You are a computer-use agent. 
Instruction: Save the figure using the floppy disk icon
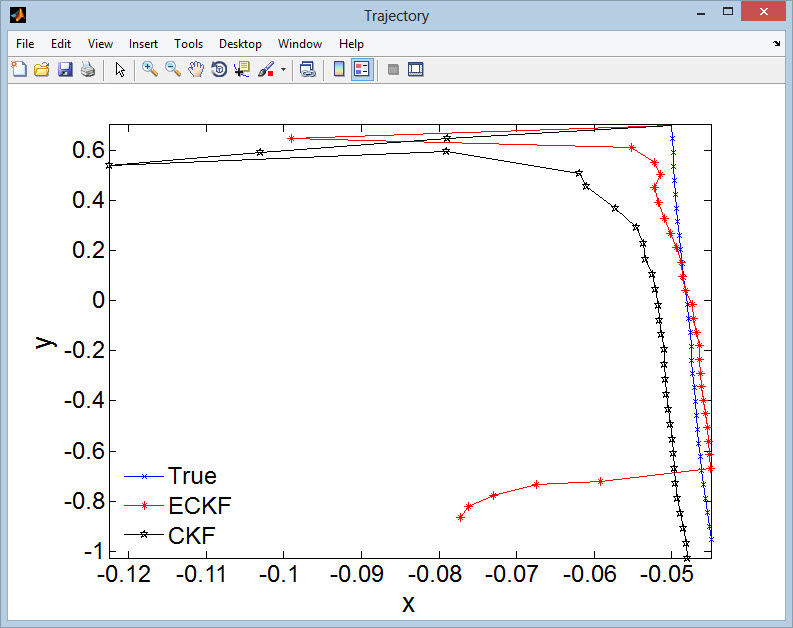(65, 69)
